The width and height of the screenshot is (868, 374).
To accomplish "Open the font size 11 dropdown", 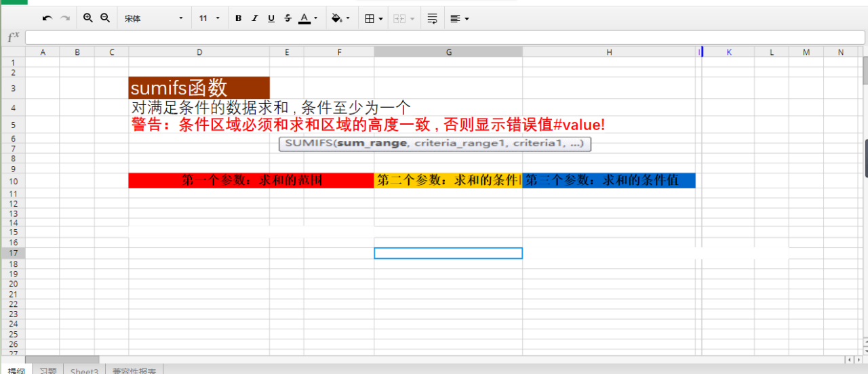I will point(210,18).
